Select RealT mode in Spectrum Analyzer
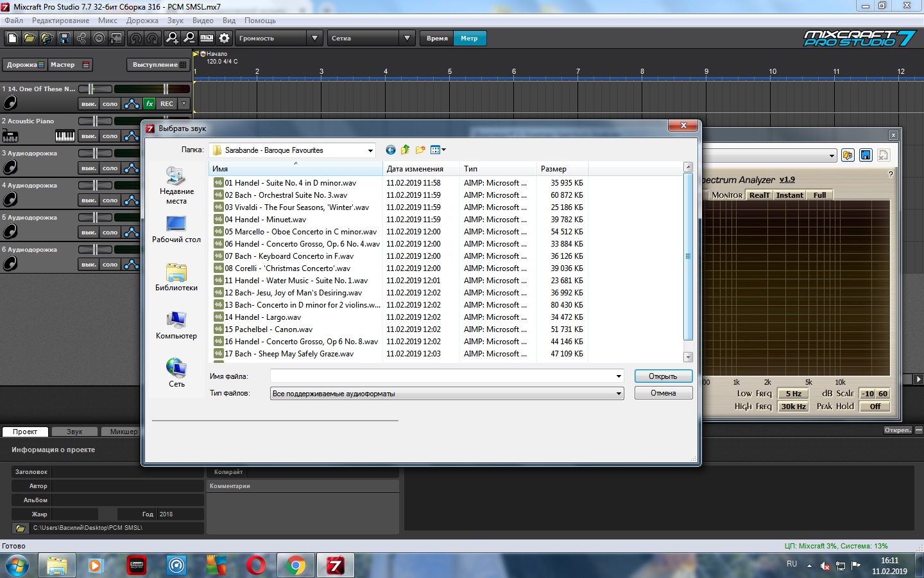 click(x=759, y=195)
